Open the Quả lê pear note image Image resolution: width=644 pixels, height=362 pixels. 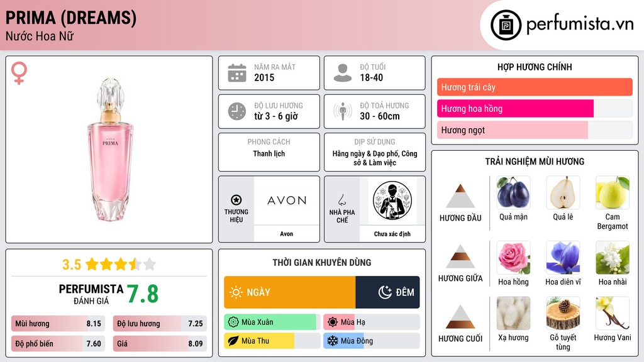[563, 192]
